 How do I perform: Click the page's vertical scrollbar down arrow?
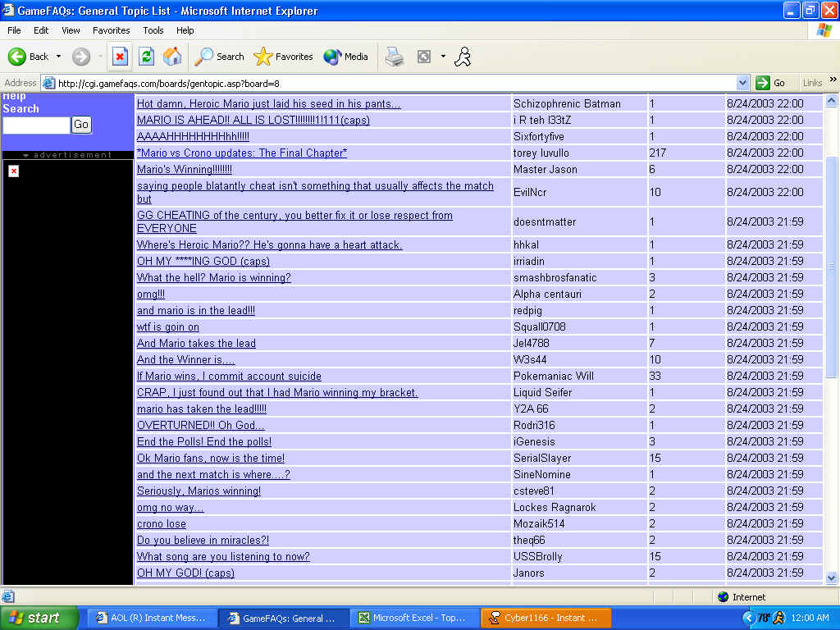tap(832, 577)
